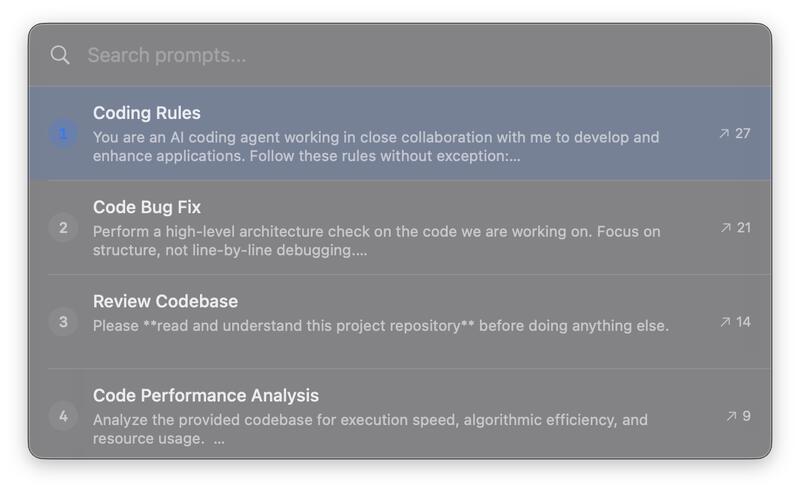
Task: Open the Review Codebase prompt
Action: click(165, 301)
